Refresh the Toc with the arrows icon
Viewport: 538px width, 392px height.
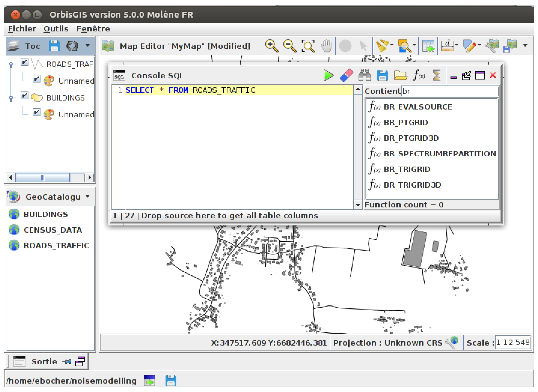pos(72,46)
